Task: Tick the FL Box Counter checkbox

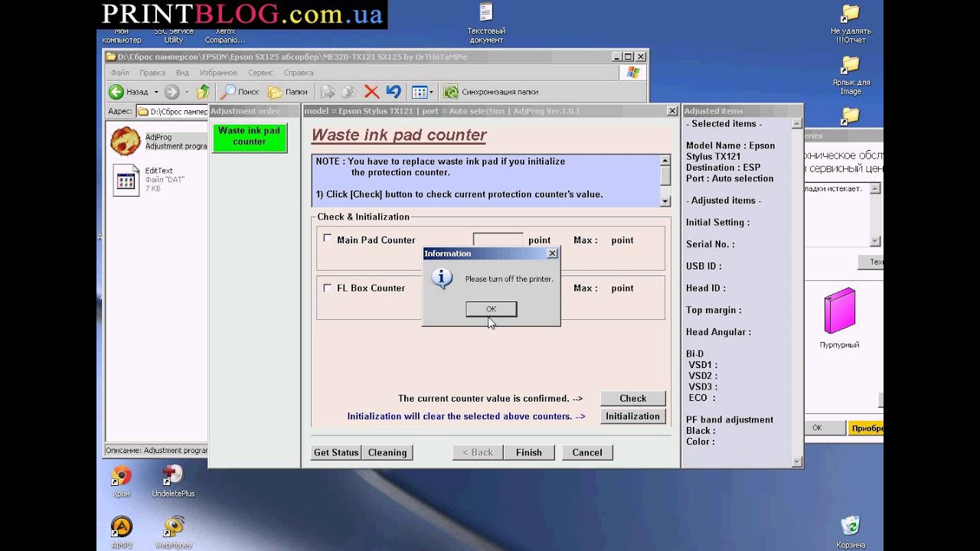Action: pyautogui.click(x=328, y=288)
